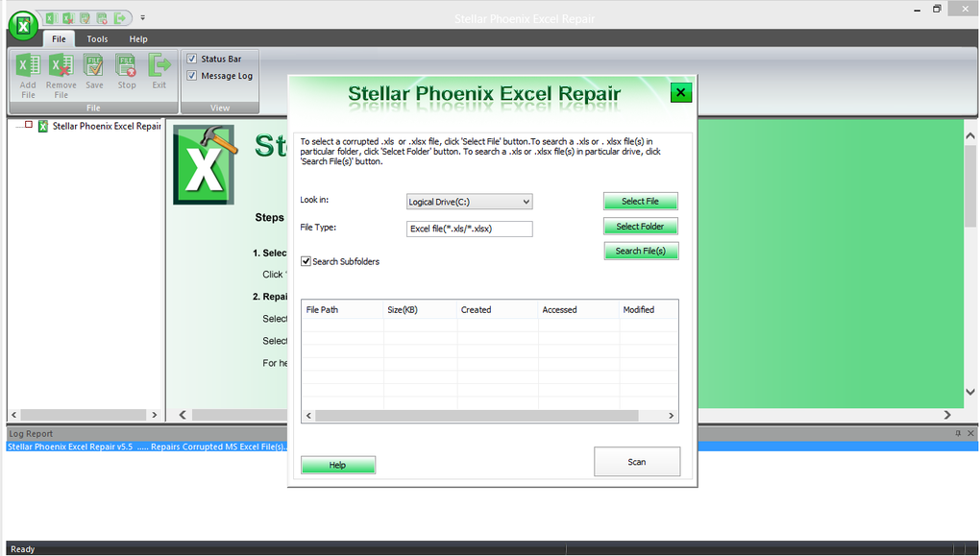This screenshot has width=980, height=556.
Task: Click the Save ribbon button
Action: click(94, 72)
